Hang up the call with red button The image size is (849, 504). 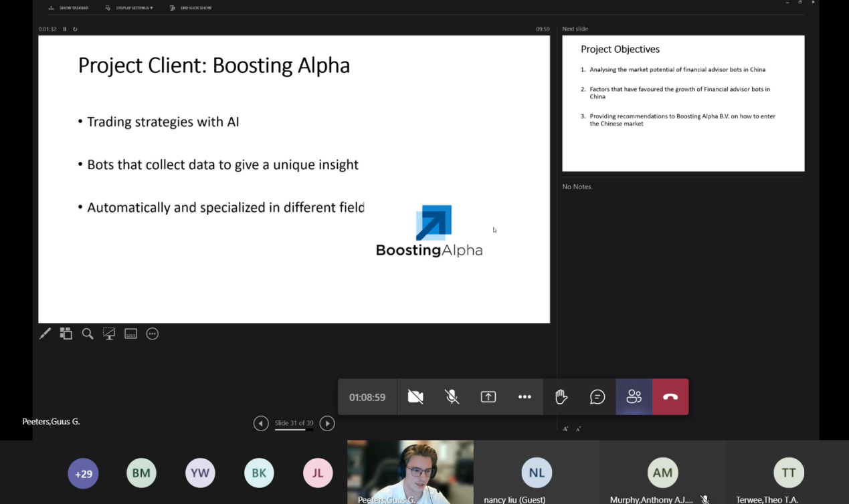670,397
